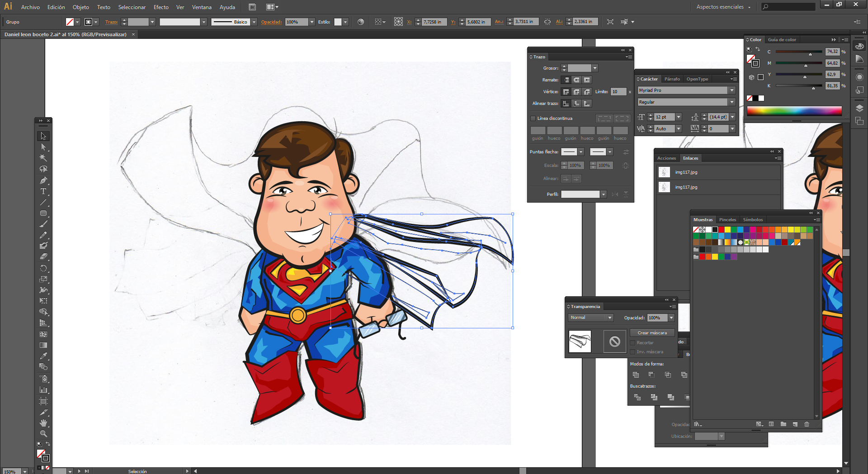Open the Myriad Pro font dropdown

pos(732,90)
